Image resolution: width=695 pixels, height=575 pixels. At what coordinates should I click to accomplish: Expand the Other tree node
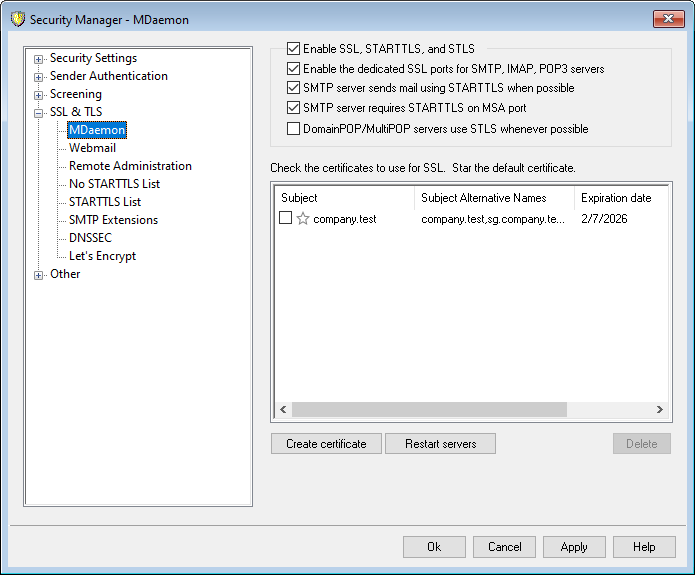39,275
